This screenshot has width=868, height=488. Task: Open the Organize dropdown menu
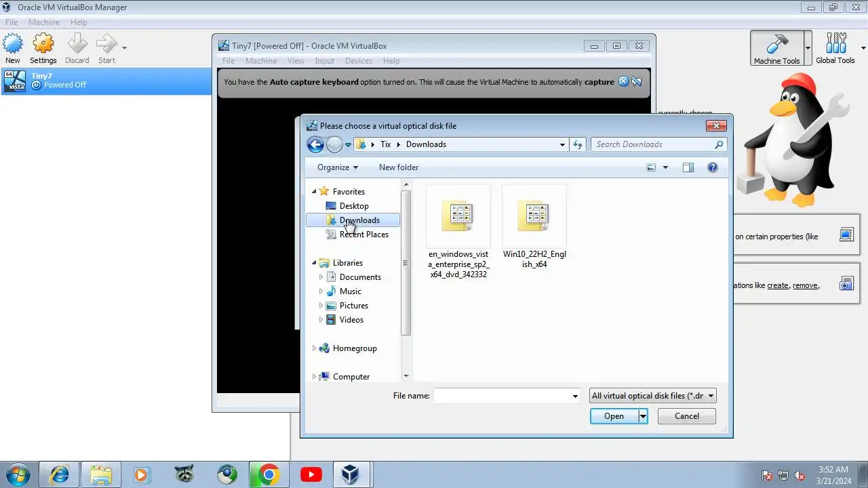click(x=337, y=167)
